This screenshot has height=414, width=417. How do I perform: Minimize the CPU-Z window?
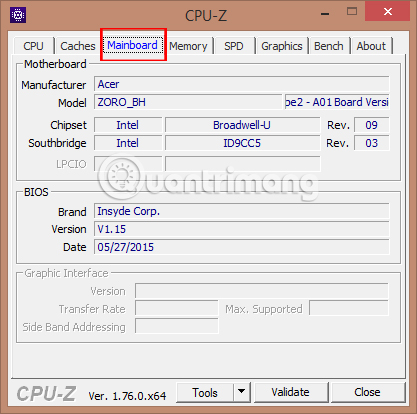[325, 13]
